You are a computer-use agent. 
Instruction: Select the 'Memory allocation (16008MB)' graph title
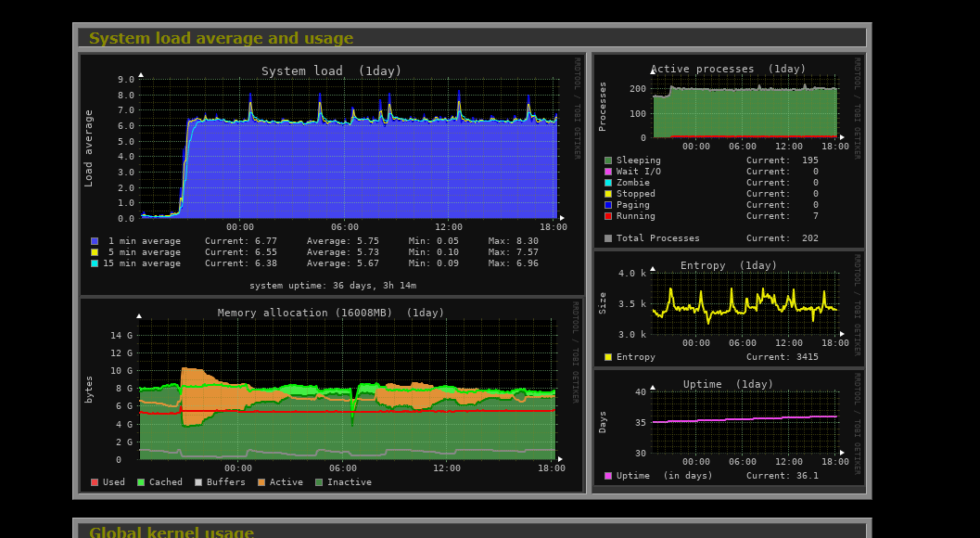(305, 313)
